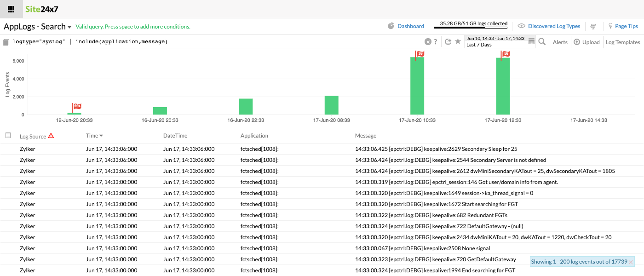Open Log Templates
This screenshot has height=276, width=644.
622,42
